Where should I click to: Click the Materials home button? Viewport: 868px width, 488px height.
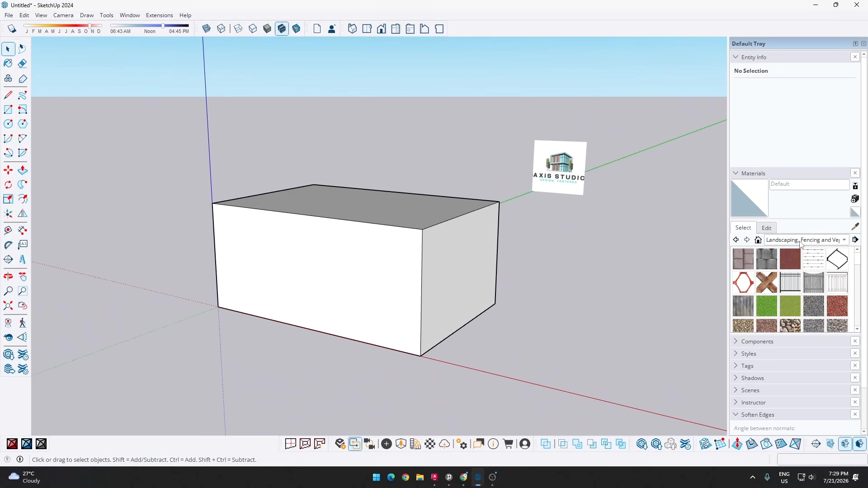pos(759,240)
